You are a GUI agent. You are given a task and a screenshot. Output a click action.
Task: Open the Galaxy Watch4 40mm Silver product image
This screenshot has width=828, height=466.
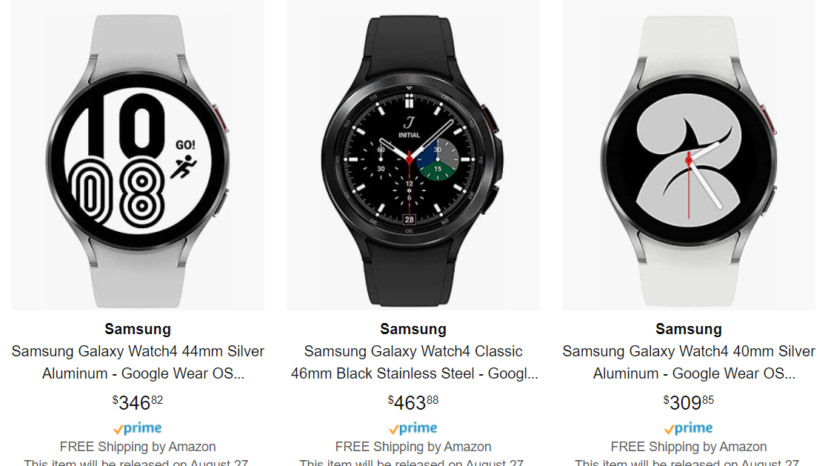click(x=689, y=155)
